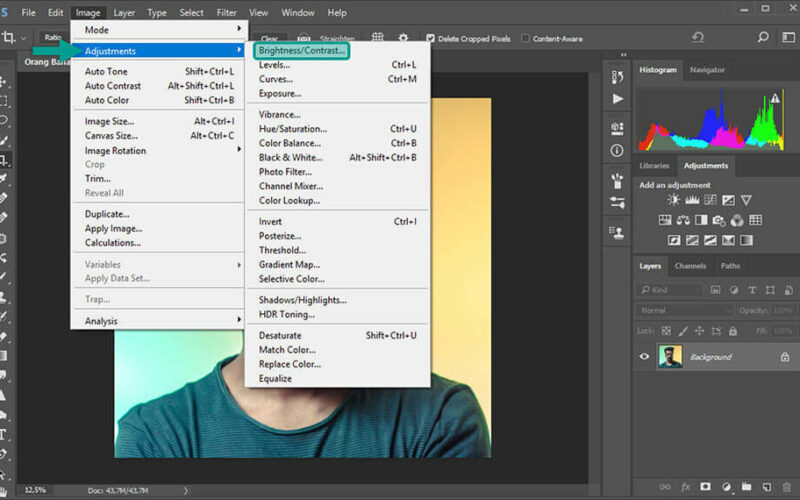Click the histogram cached data warning icon
800x500 pixels.
[x=776, y=98]
